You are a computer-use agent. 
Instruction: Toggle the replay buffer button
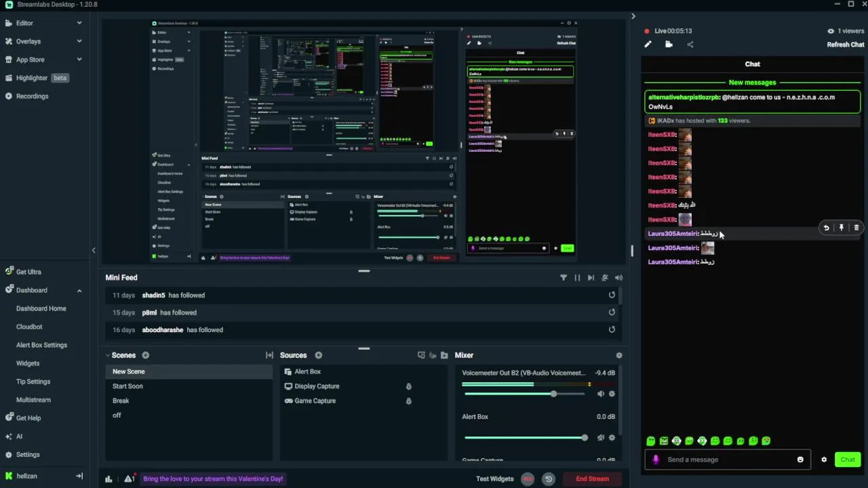click(x=549, y=479)
